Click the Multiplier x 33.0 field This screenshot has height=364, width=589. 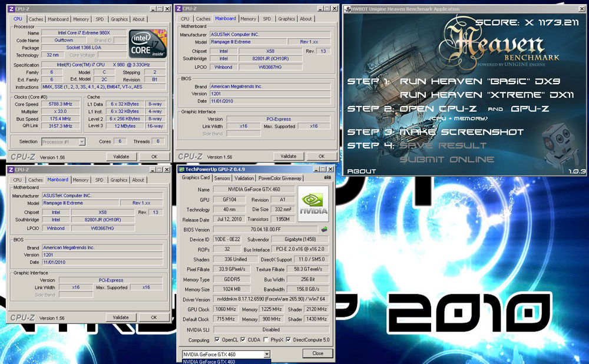pos(61,111)
